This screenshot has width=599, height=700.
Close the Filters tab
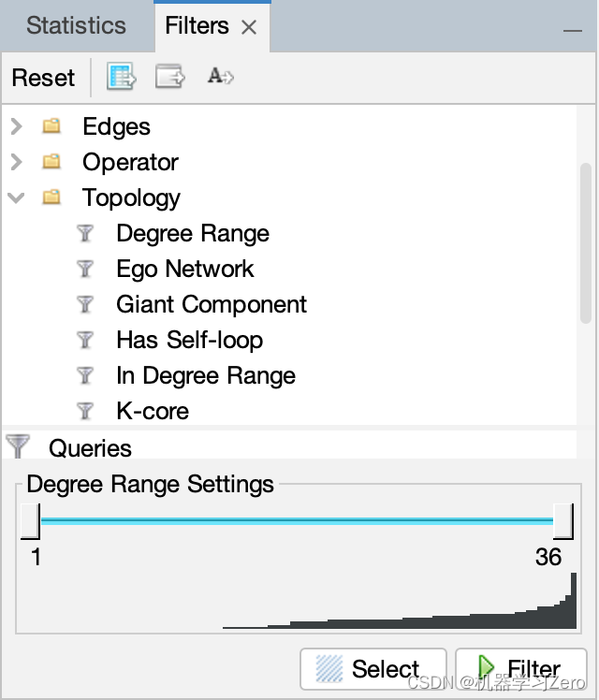pos(249,27)
